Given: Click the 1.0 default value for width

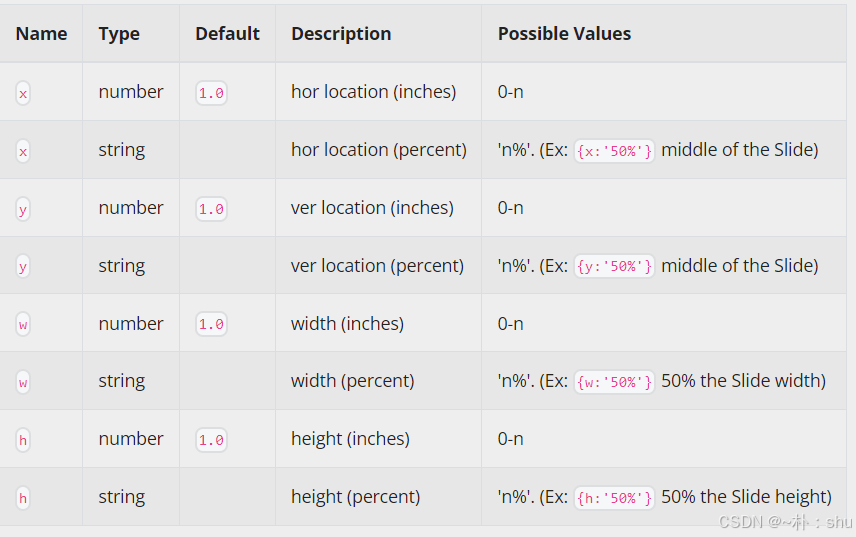Looking at the screenshot, I should [x=211, y=324].
